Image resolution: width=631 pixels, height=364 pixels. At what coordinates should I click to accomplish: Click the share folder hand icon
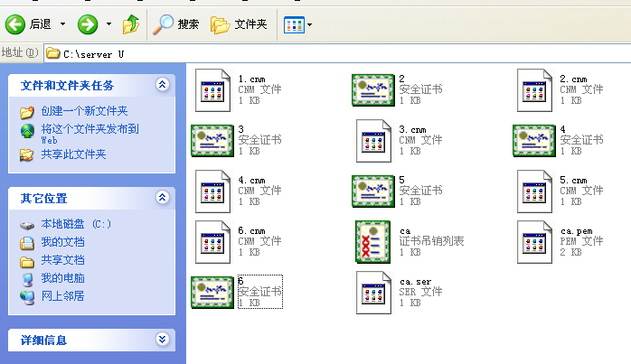pos(27,154)
